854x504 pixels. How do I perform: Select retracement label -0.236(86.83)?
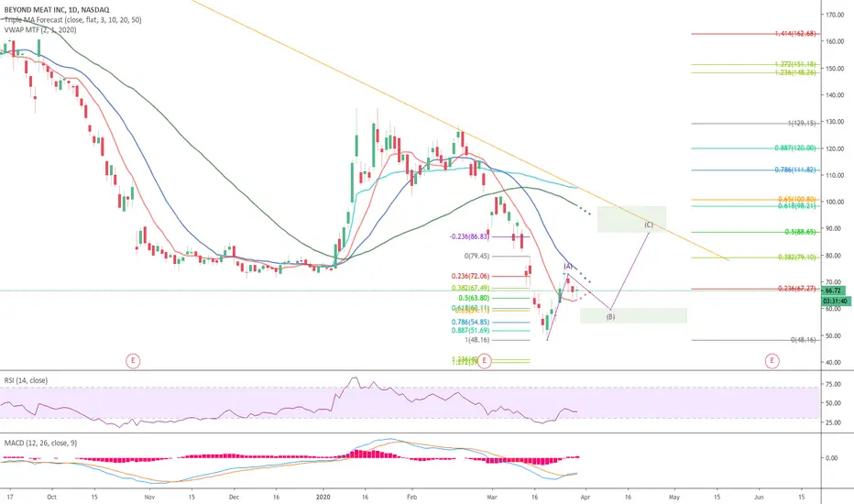click(469, 237)
